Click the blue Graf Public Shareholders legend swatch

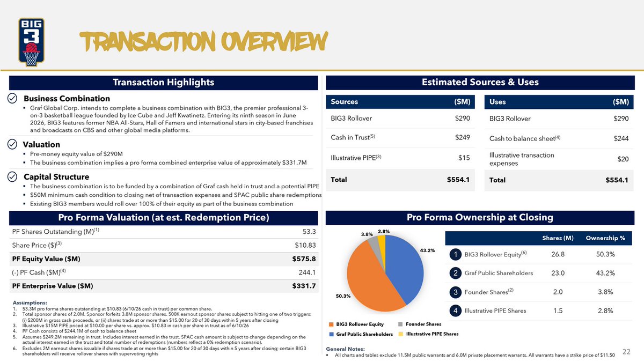tap(331, 334)
